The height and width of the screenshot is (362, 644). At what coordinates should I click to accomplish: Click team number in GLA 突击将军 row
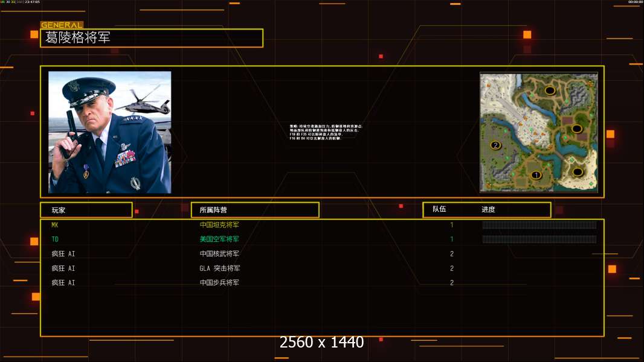(x=452, y=268)
